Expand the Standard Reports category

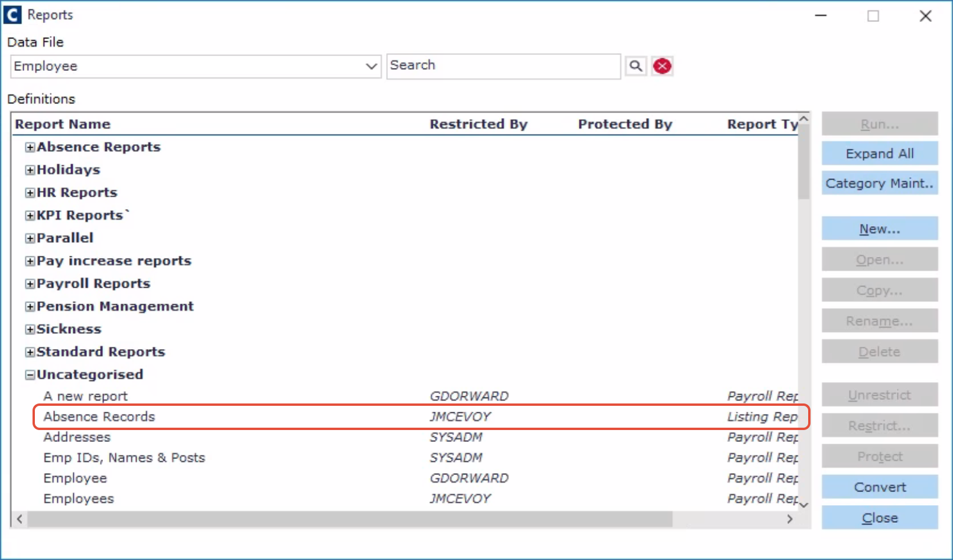click(x=30, y=352)
